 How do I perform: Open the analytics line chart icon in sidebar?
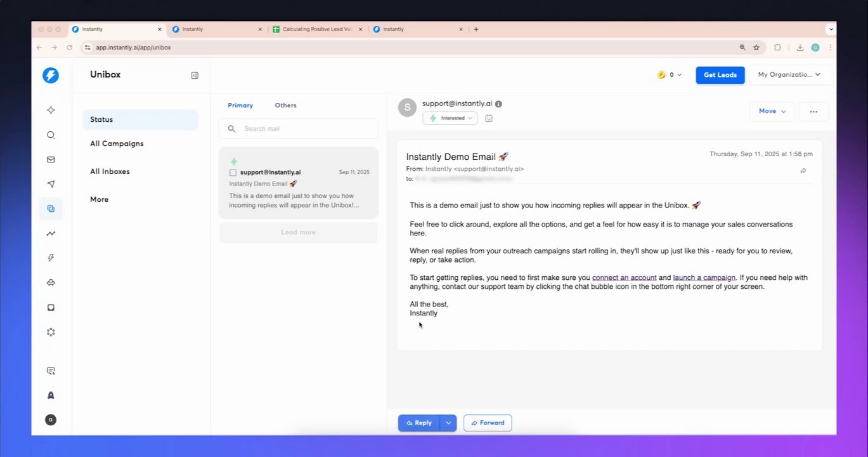(51, 234)
